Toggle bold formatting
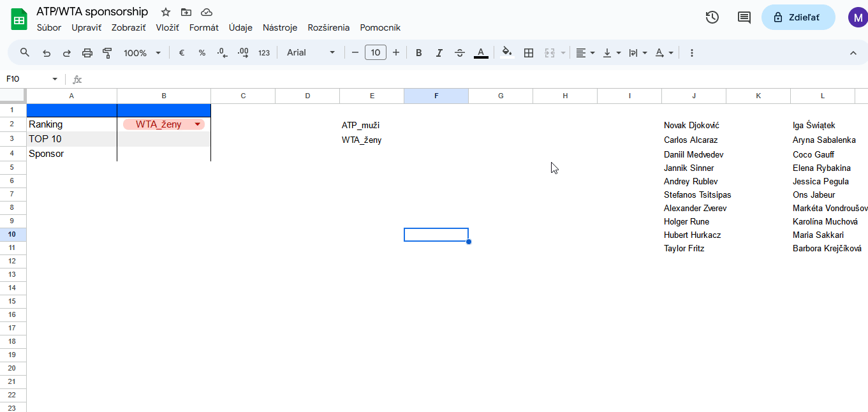The height and width of the screenshot is (412, 868). [x=419, y=53]
